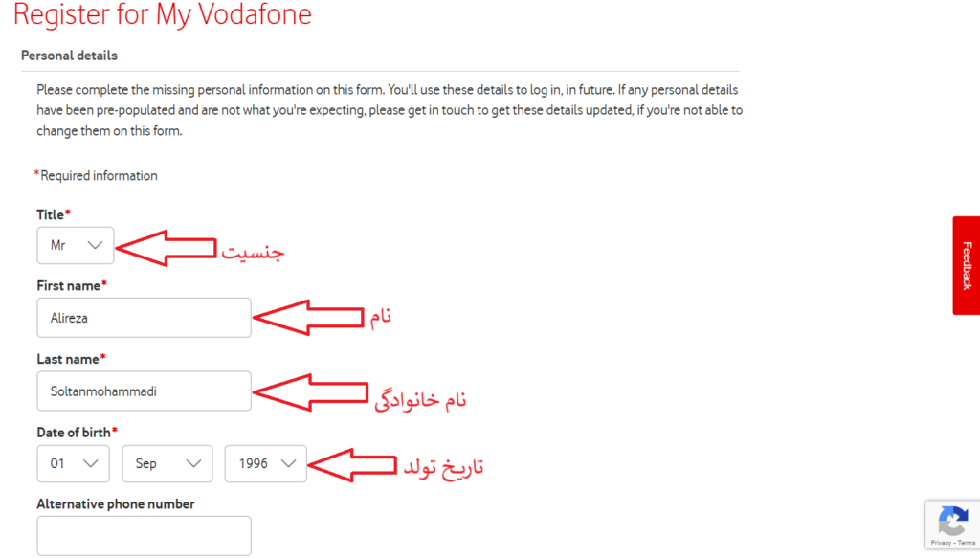Expand the birth year dropdown showing 1996
Image resolution: width=980 pixels, height=558 pixels.
click(265, 463)
